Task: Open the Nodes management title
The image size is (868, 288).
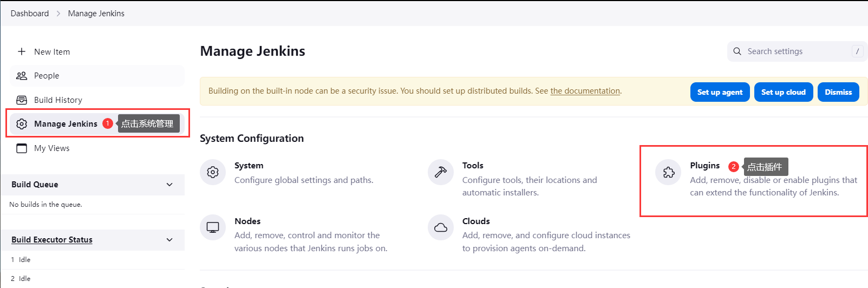Action: click(247, 221)
